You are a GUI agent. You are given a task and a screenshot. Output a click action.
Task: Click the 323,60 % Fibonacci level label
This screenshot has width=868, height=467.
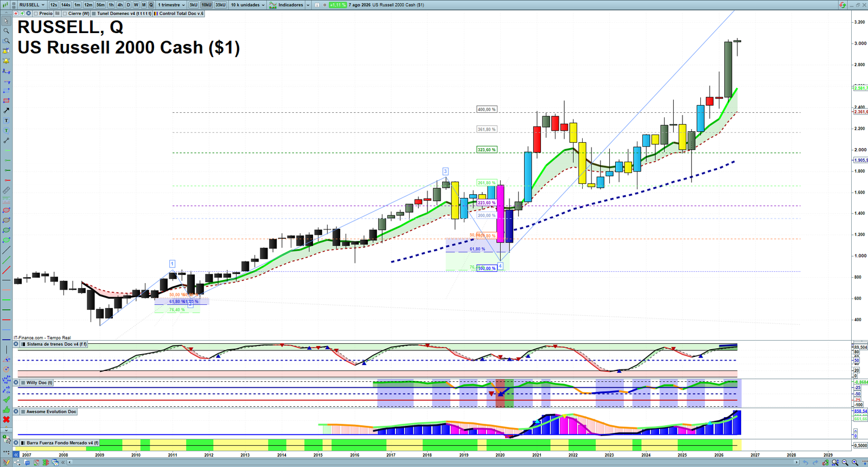coord(487,150)
